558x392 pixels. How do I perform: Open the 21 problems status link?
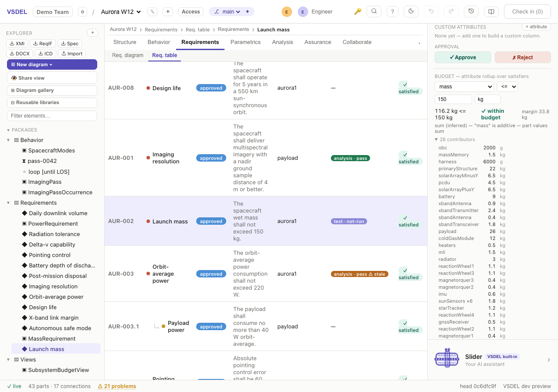[x=117, y=386]
